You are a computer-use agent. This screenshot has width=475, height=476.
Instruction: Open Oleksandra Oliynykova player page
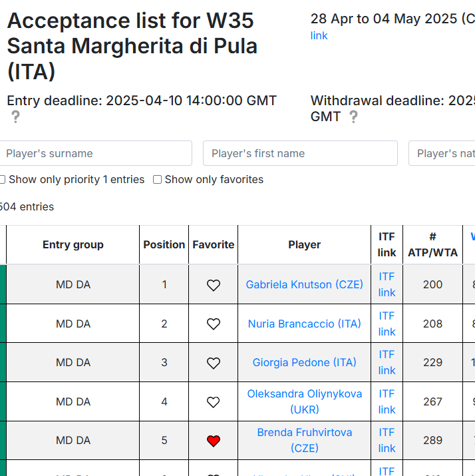tap(304, 401)
